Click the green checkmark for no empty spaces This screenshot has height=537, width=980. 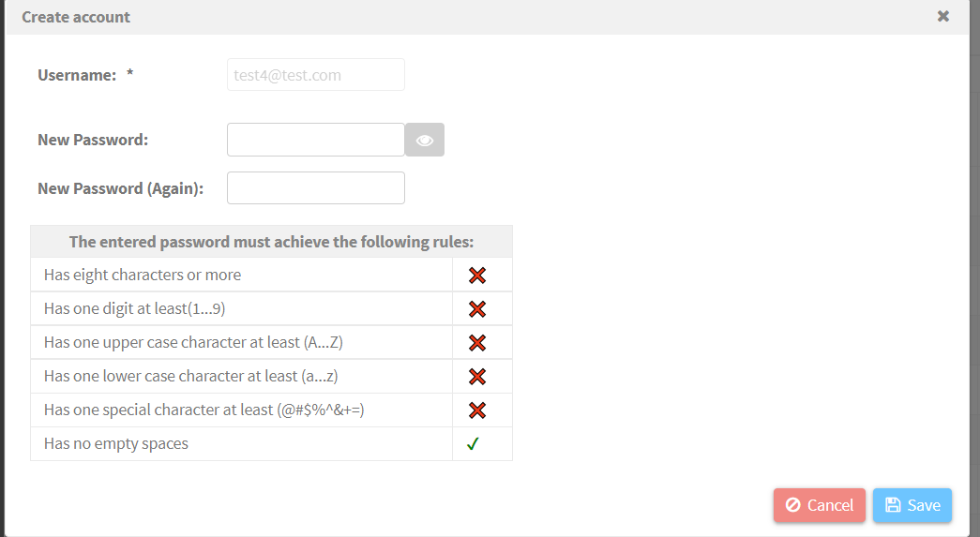coord(474,443)
